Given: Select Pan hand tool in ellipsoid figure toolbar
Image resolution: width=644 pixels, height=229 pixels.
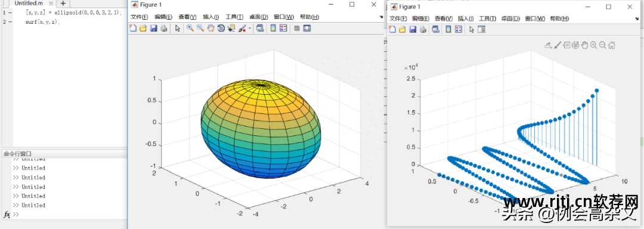Looking at the screenshot, I should (x=210, y=28).
